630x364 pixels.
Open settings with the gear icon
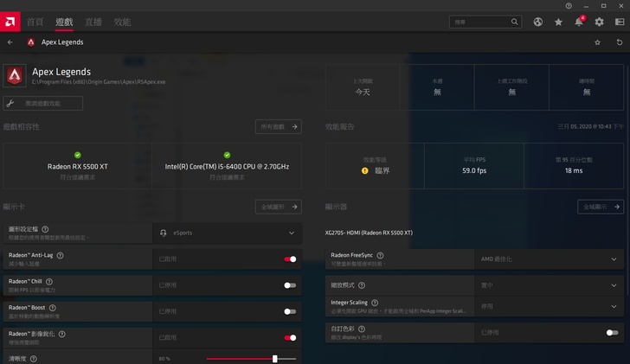pos(599,22)
